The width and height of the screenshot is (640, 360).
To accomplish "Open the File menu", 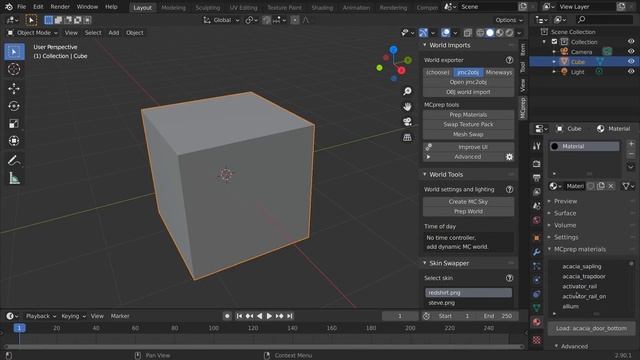I will point(22,7).
